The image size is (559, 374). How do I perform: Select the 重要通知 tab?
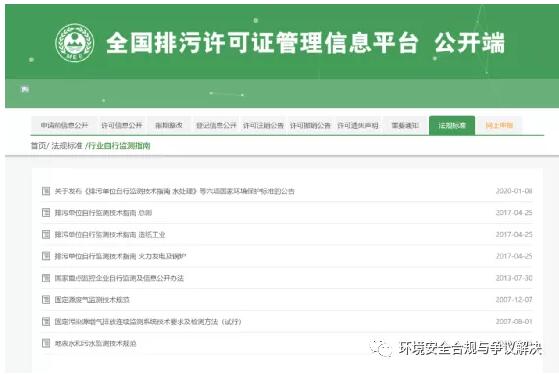[405, 125]
